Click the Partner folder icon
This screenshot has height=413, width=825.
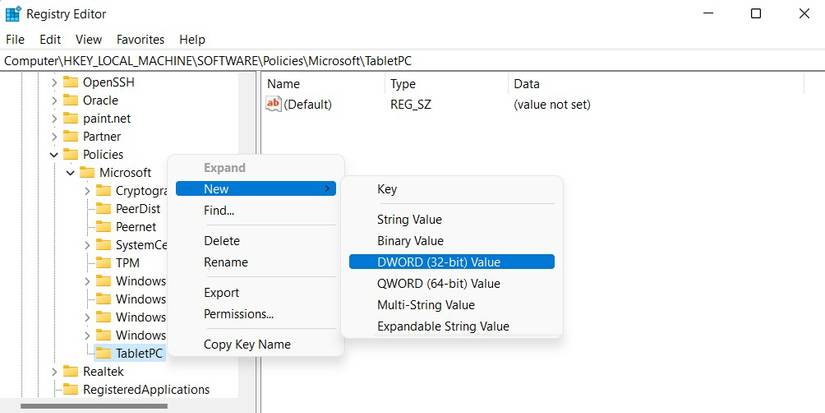tap(70, 136)
